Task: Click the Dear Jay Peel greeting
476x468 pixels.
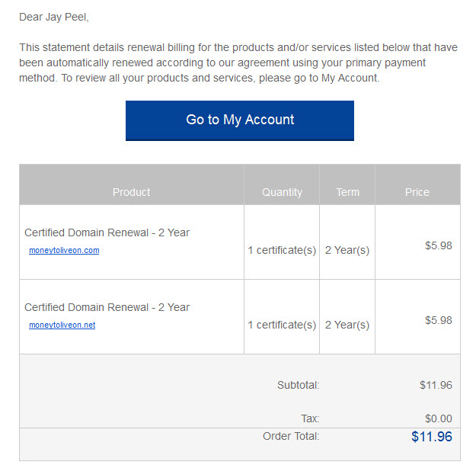Action: 54,17
